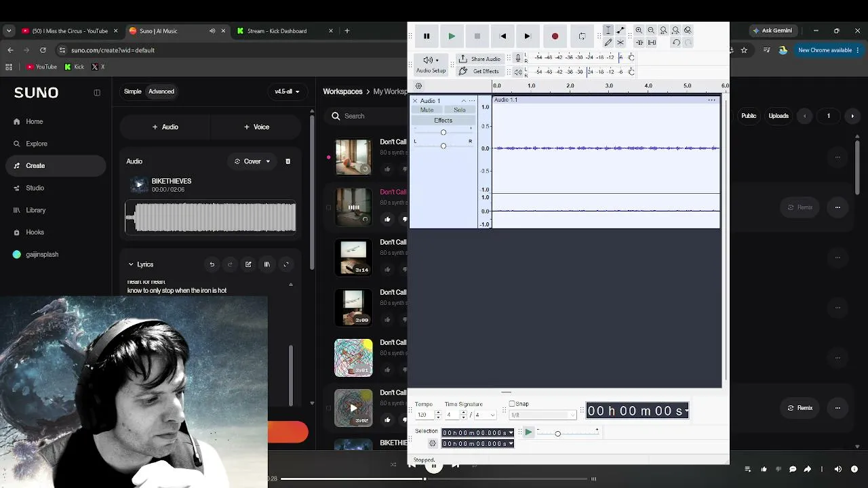
Task: Click Play-at-speed green button
Action: (x=528, y=432)
